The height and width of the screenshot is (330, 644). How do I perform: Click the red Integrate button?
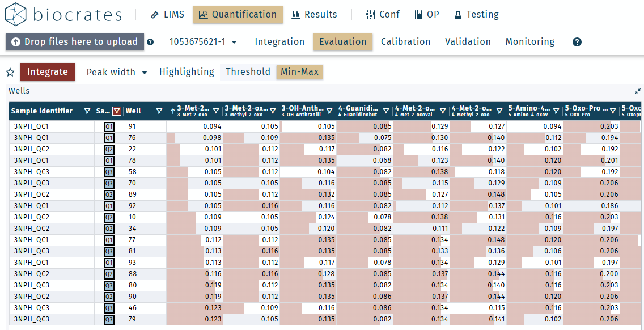pyautogui.click(x=47, y=72)
